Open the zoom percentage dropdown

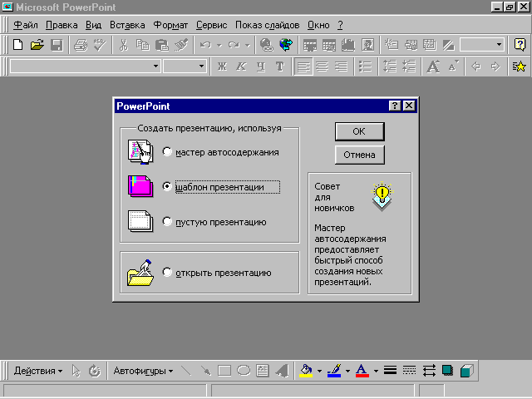click(499, 45)
